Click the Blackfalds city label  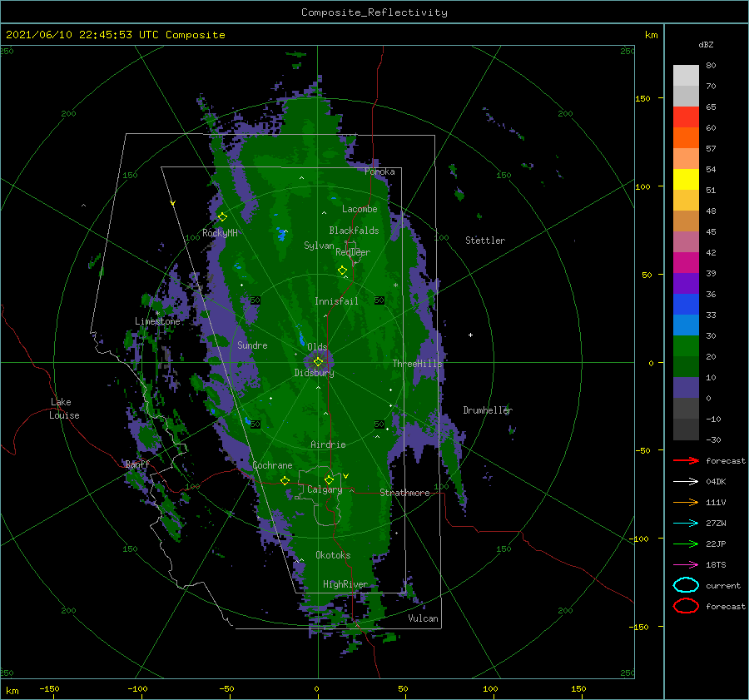(354, 231)
